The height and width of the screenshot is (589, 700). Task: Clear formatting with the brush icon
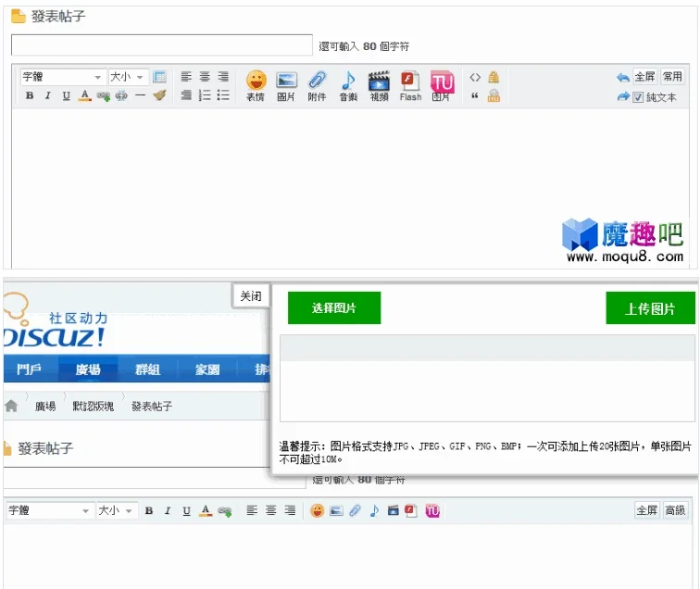(x=159, y=95)
